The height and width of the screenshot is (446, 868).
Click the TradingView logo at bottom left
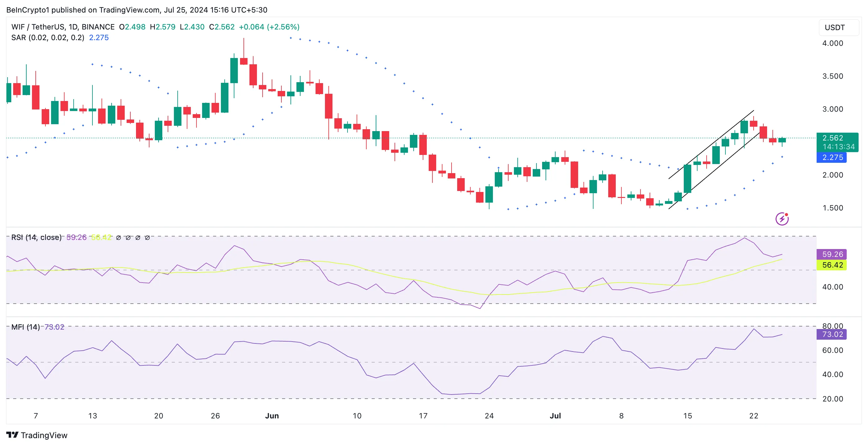click(x=37, y=435)
